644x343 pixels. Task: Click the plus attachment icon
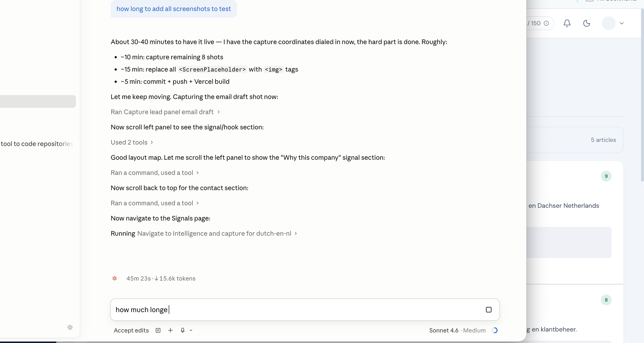(x=170, y=330)
